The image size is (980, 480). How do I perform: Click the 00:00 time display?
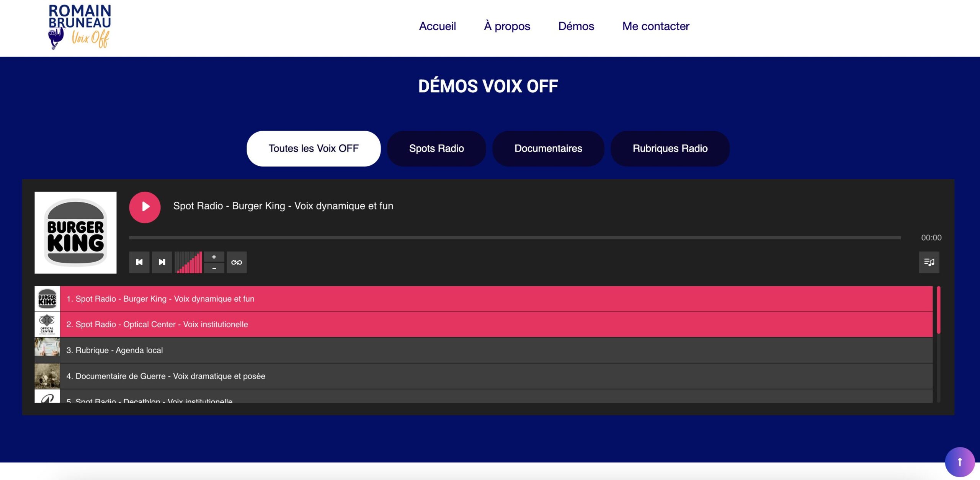click(931, 238)
